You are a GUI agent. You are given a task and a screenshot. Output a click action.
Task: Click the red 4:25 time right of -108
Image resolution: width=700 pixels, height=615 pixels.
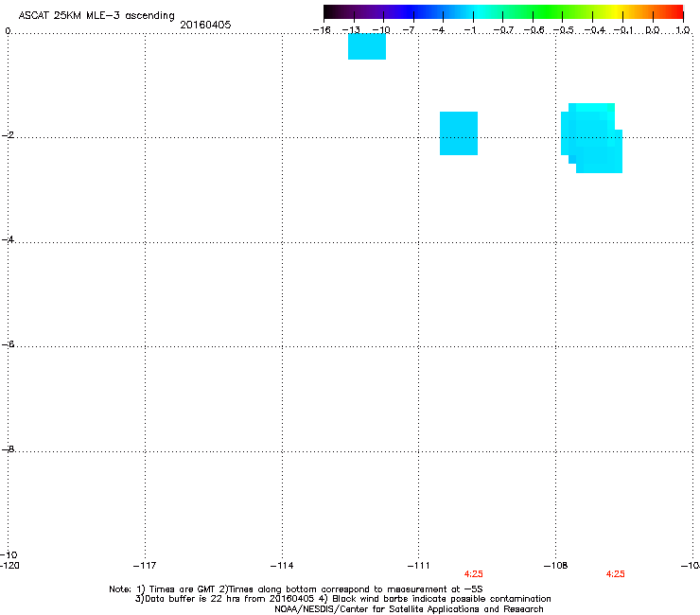615,574
